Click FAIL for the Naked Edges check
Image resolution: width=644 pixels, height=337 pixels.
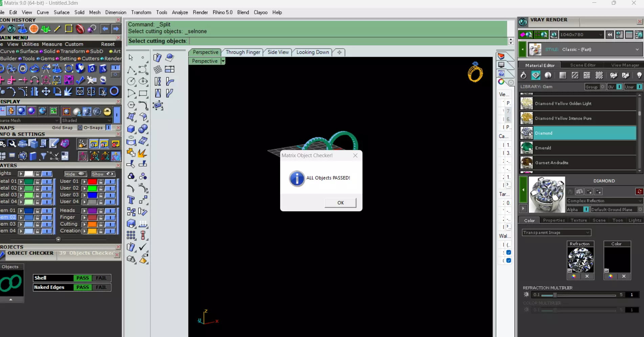tap(101, 287)
